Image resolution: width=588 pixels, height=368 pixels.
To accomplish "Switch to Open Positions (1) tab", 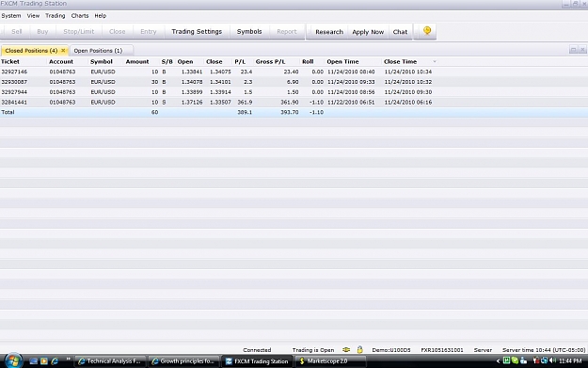I will coord(102,50).
